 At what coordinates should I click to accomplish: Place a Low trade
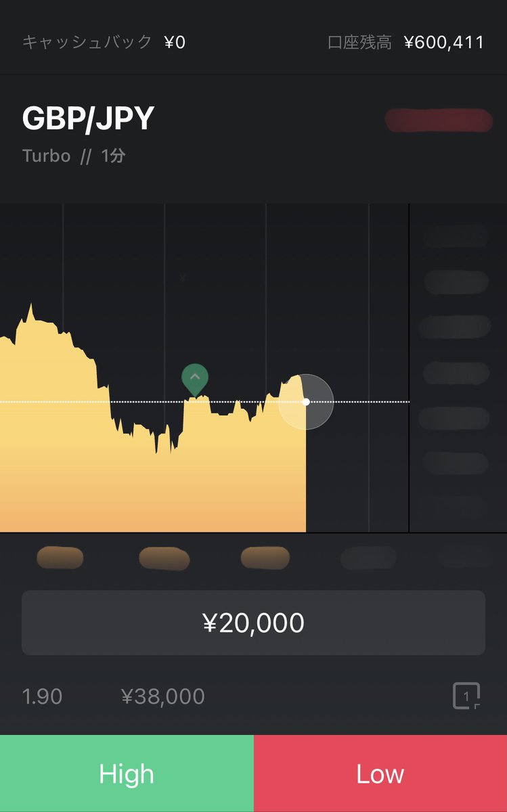380,773
